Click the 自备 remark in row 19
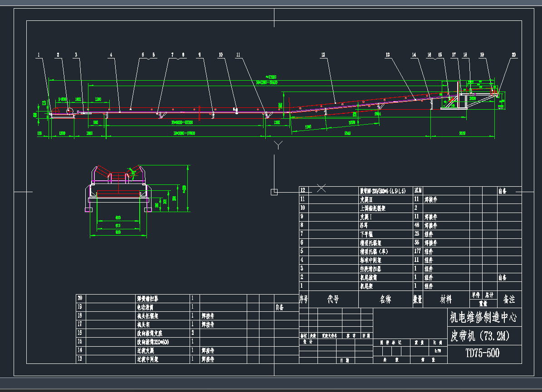This screenshot has width=542, height=392. click(x=280, y=307)
